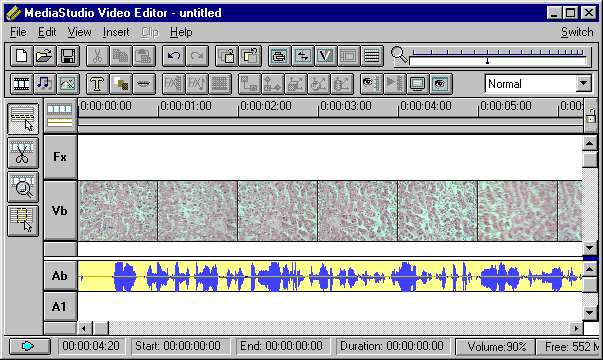Toggle the V toolbar button
Screen dimensions: 603x360
pos(326,56)
